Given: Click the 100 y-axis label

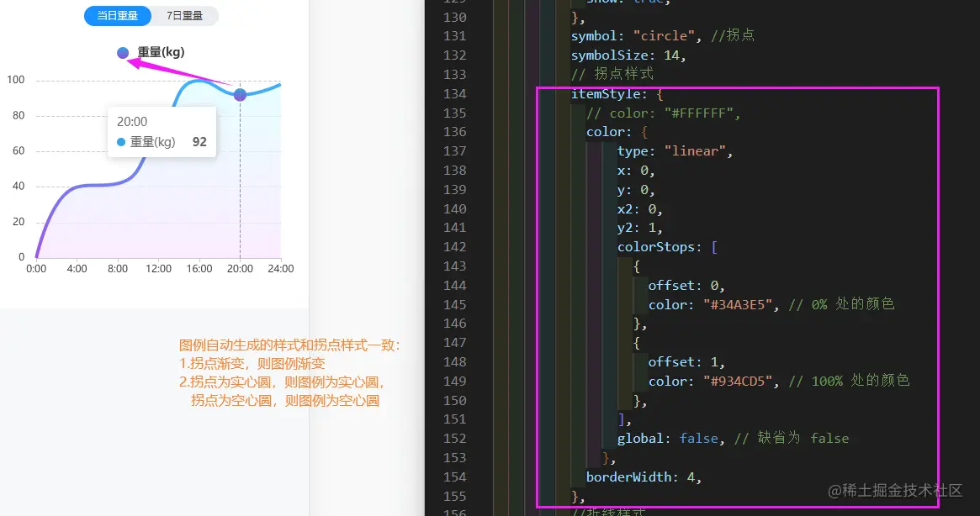Looking at the screenshot, I should coord(16,80).
